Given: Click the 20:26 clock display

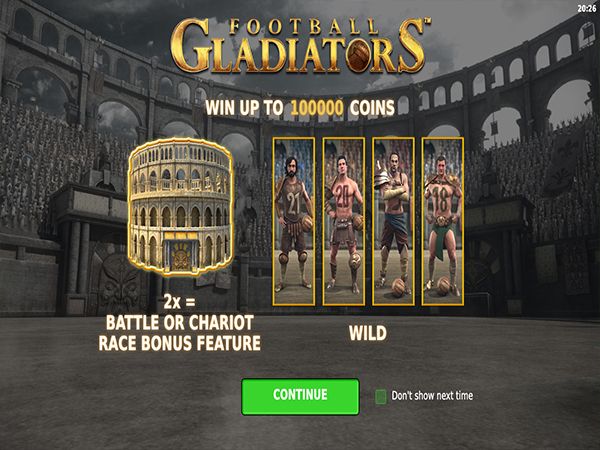Looking at the screenshot, I should 587,8.
